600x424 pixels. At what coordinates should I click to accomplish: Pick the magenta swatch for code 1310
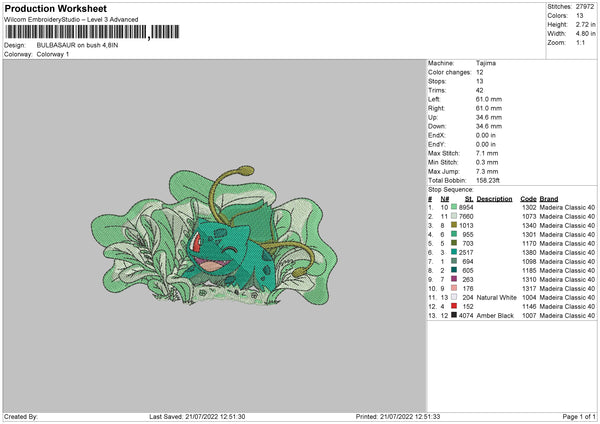pyautogui.click(x=455, y=279)
